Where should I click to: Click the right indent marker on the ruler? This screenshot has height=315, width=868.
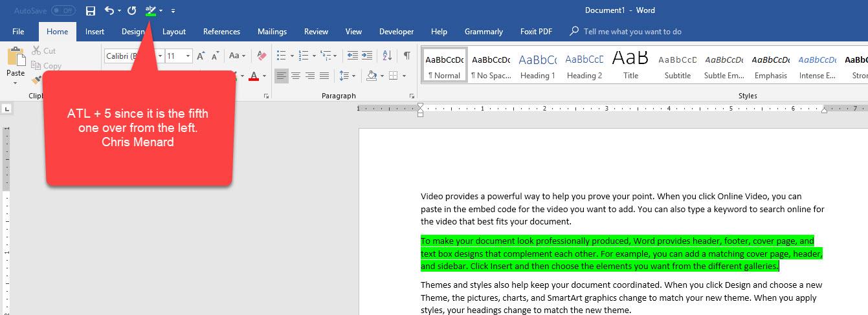click(x=824, y=110)
